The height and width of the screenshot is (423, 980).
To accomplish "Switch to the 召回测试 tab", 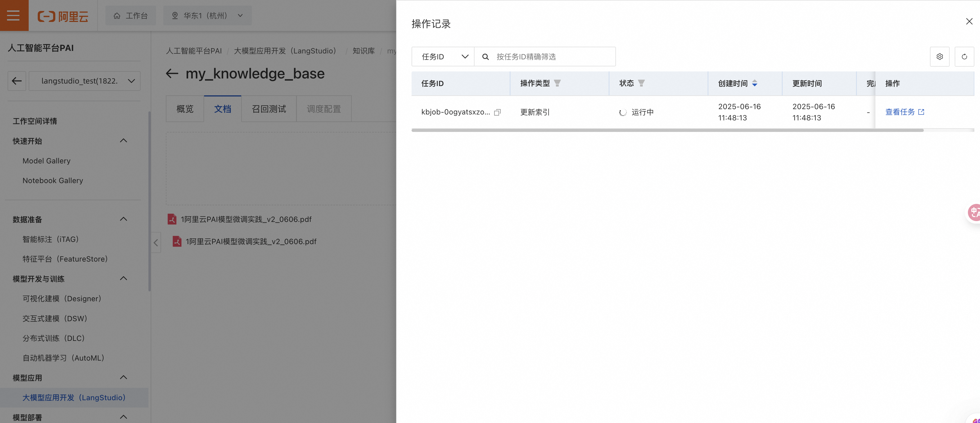I will [268, 109].
